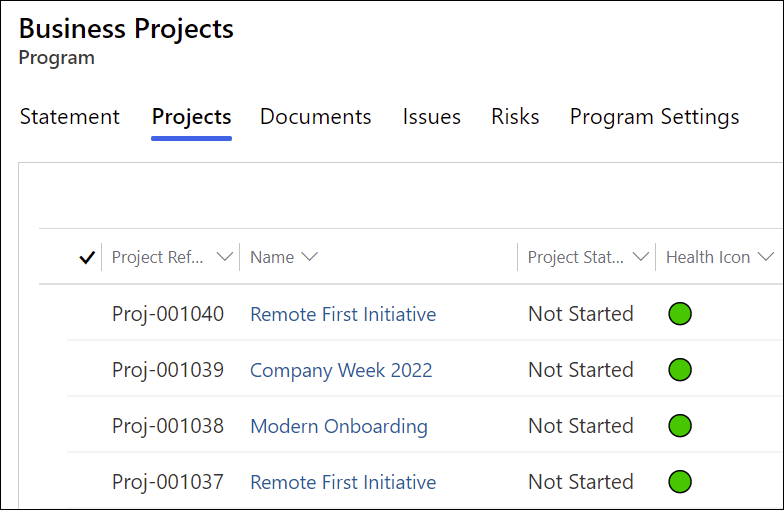Open the Program Settings tab

click(x=654, y=117)
